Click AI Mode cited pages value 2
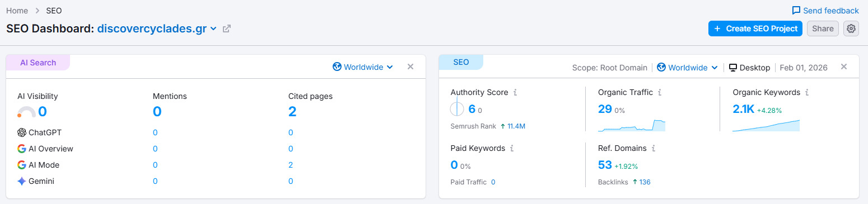The image size is (868, 204). click(291, 165)
